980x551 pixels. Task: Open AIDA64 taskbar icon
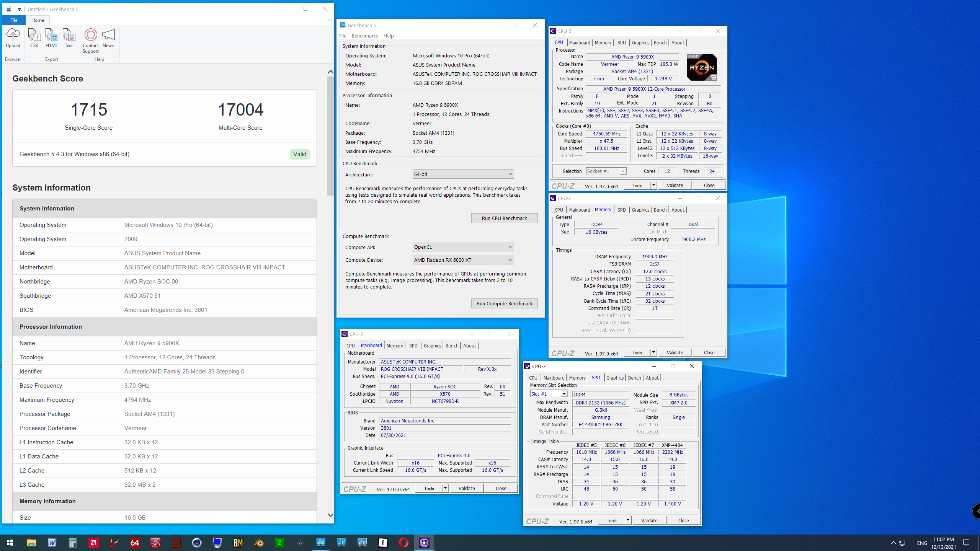[135, 543]
